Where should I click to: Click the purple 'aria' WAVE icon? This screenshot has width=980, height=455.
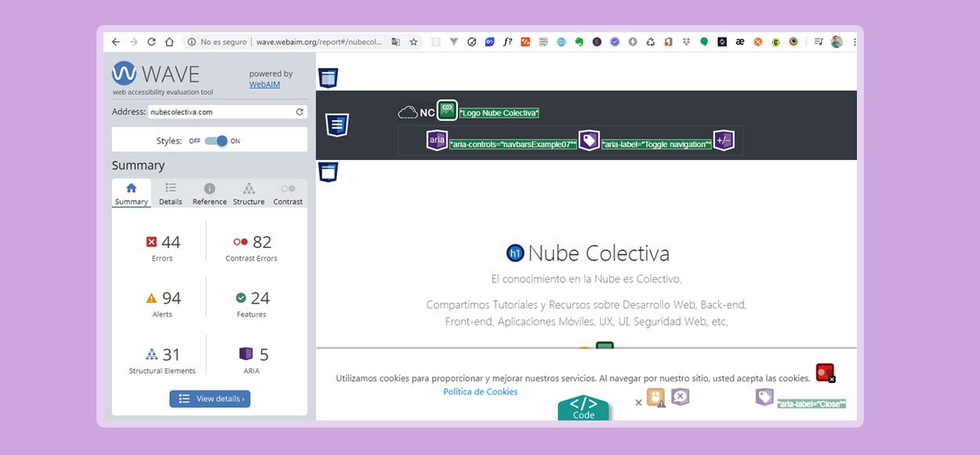[437, 140]
